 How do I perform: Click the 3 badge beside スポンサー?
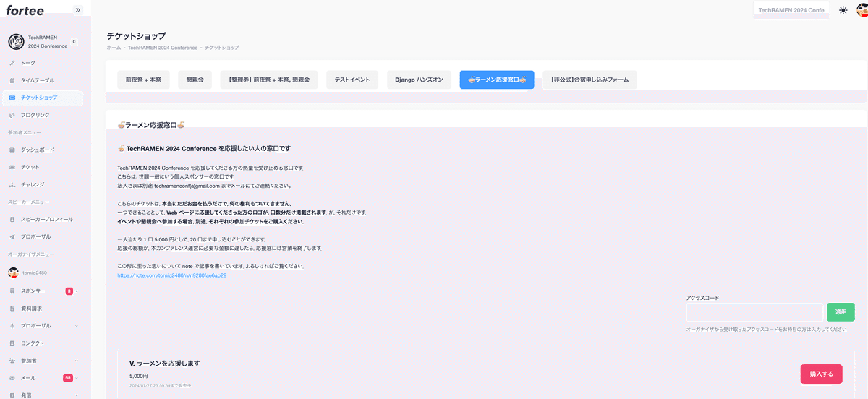(x=69, y=291)
